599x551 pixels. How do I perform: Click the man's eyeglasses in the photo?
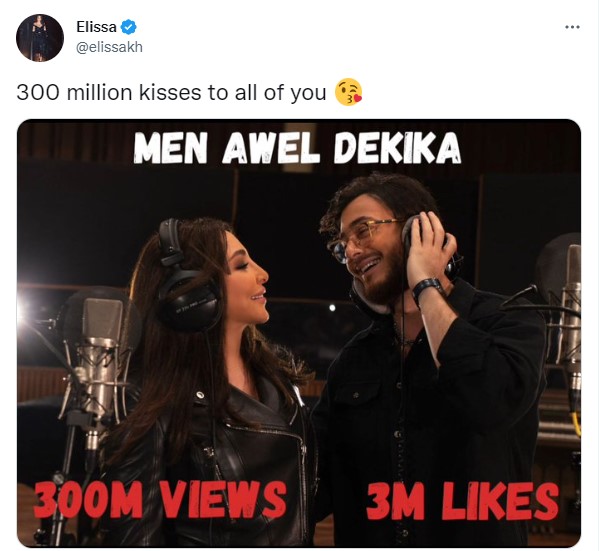[x=361, y=237]
